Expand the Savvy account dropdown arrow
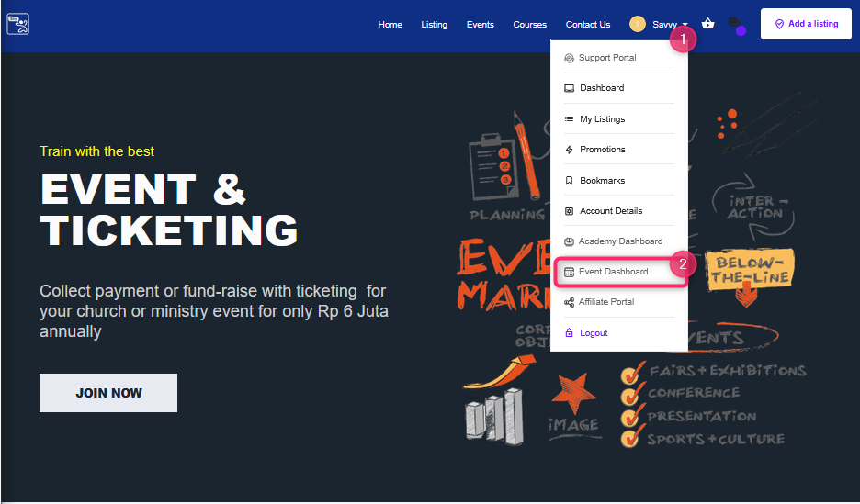860x504 pixels. [x=685, y=25]
